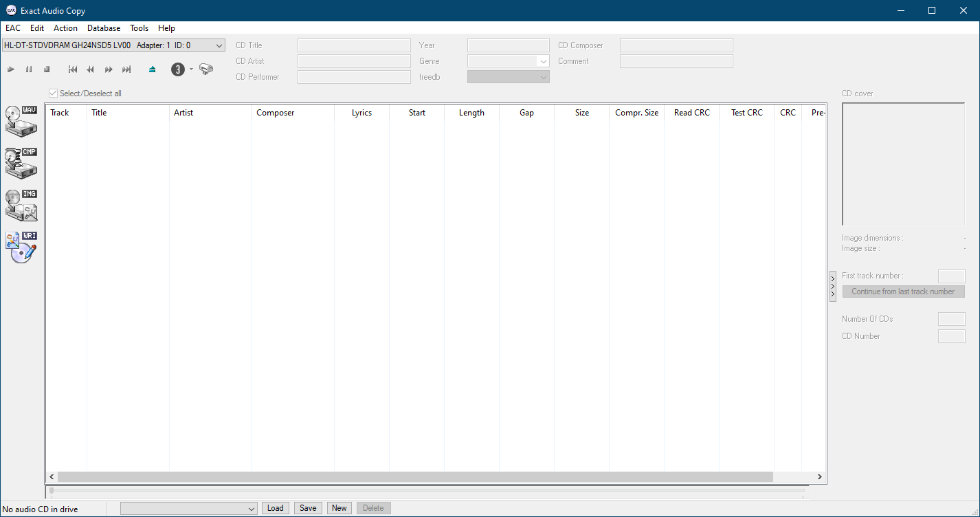Open the Tools menu
Image resolution: width=980 pixels, height=517 pixels.
point(139,28)
